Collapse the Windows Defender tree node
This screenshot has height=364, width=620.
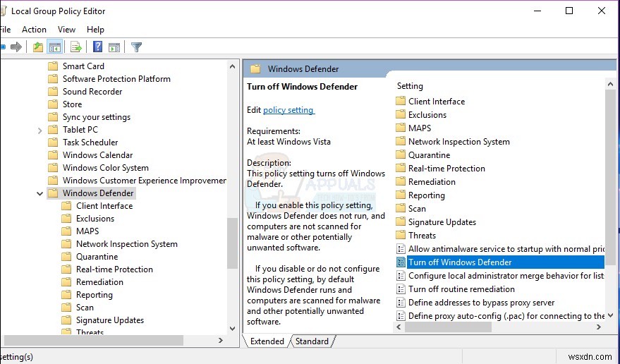point(39,193)
